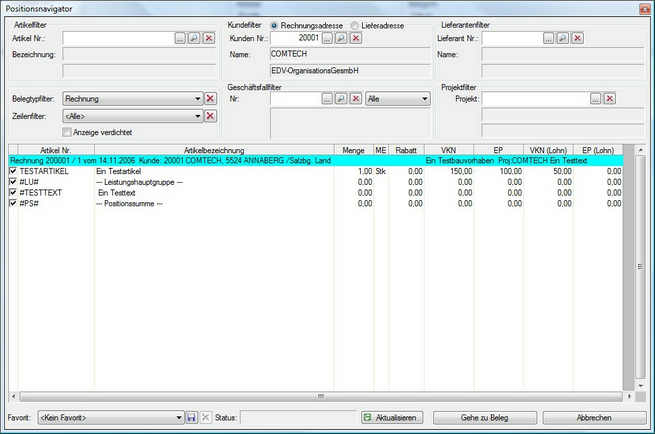Click horizontal scrollbar thumb of table
This screenshot has width=655, height=434.
click(x=321, y=396)
